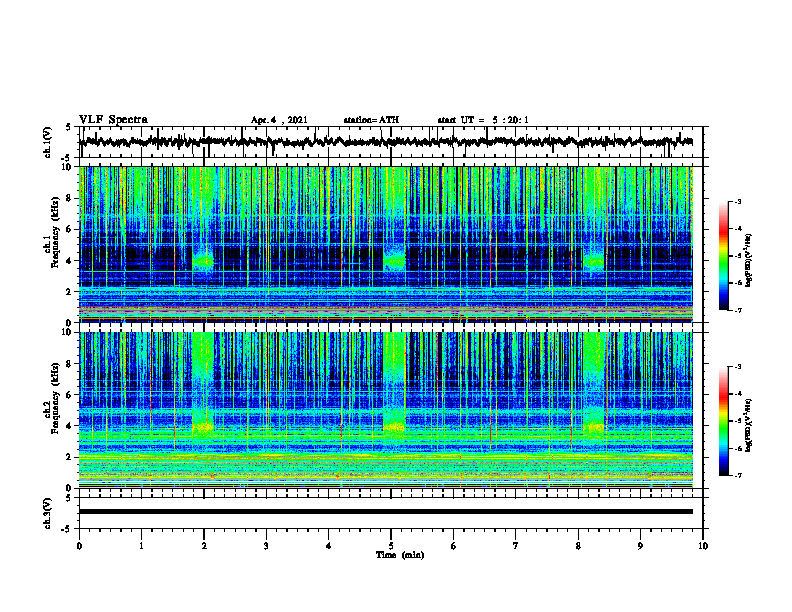The image size is (792, 612).
Task: Click time axis tick label "1"
Action: [141, 546]
